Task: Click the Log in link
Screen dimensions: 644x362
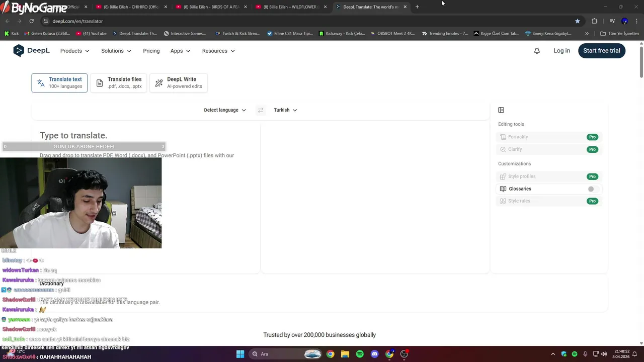Action: [x=562, y=51]
